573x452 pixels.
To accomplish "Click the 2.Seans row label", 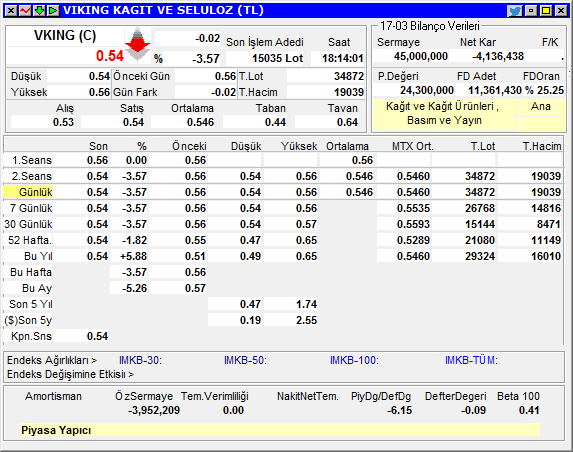I will 31,176.
